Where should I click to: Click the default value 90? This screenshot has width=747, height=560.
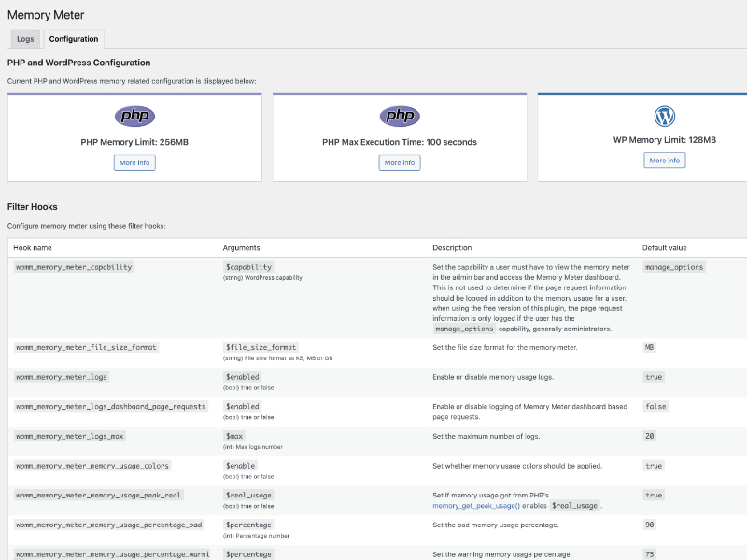click(649, 525)
